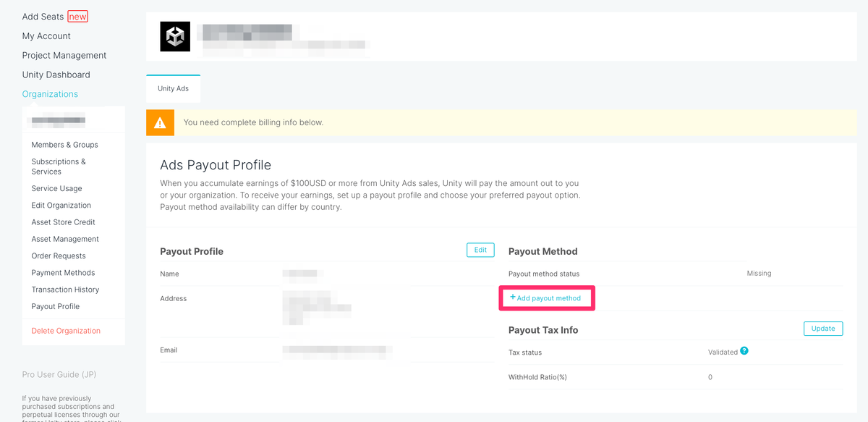Image resolution: width=868 pixels, height=422 pixels.
Task: Open Payout Profile in sidebar
Action: pos(56,306)
